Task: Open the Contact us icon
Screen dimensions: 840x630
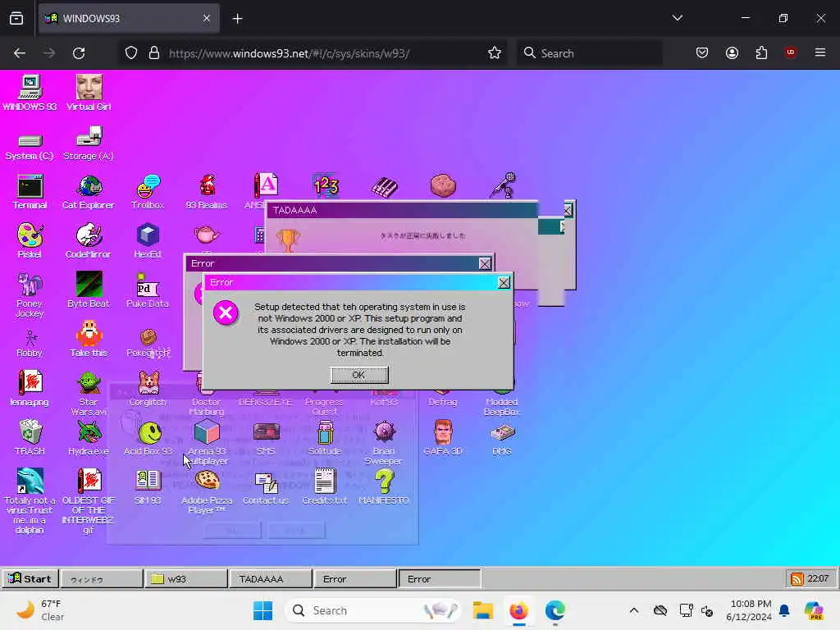Action: [266, 488]
